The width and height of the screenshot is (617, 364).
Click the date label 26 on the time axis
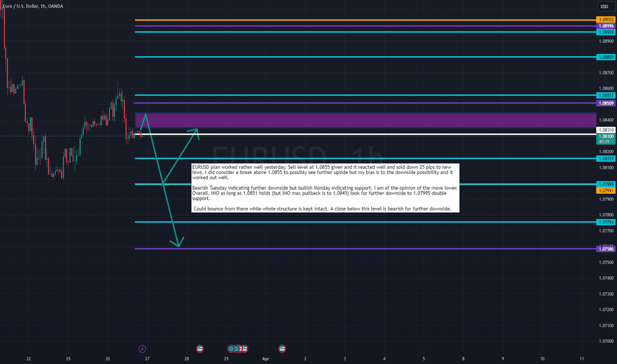click(x=108, y=359)
